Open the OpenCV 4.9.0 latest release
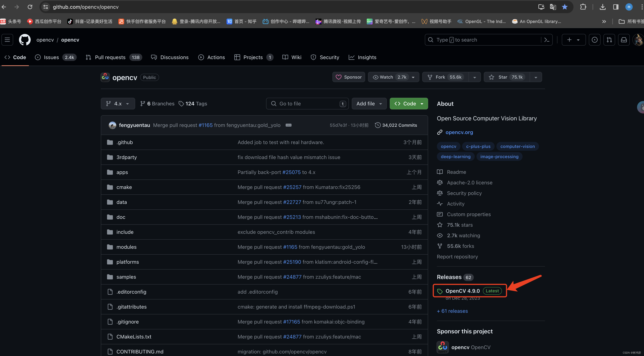This screenshot has width=644, height=356. point(462,291)
